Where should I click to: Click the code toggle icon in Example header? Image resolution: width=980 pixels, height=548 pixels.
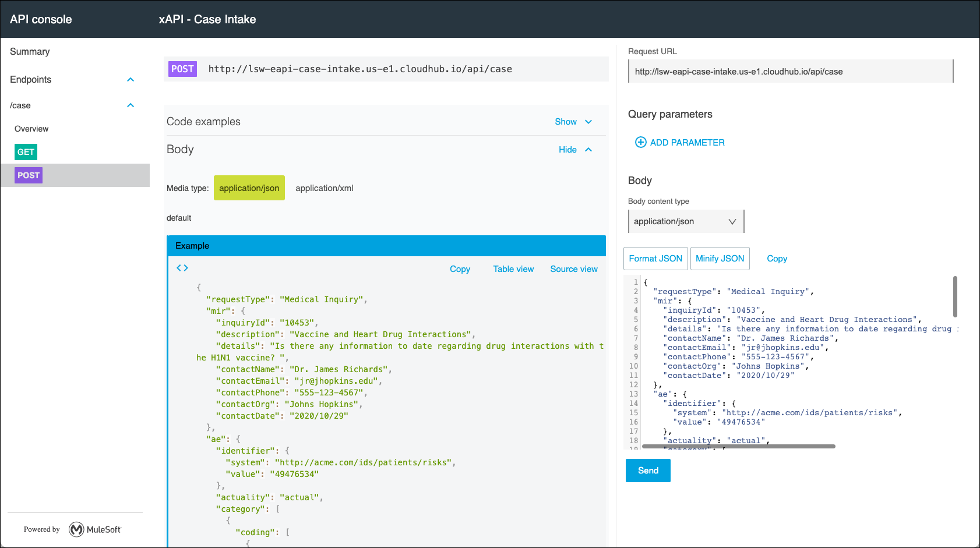click(x=182, y=268)
